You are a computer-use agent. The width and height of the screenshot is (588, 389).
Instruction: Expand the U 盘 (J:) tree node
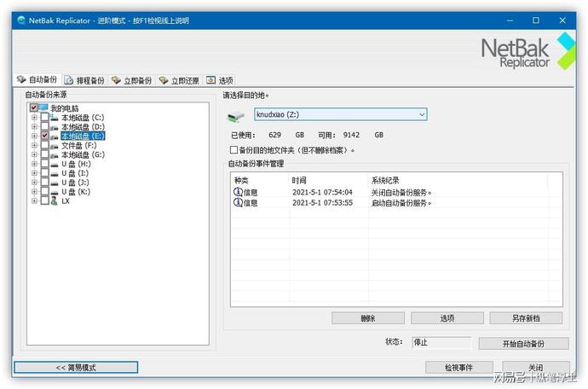pyautogui.click(x=34, y=183)
